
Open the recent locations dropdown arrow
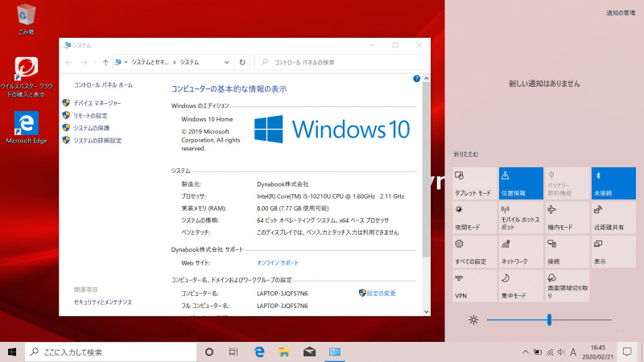(x=95, y=63)
